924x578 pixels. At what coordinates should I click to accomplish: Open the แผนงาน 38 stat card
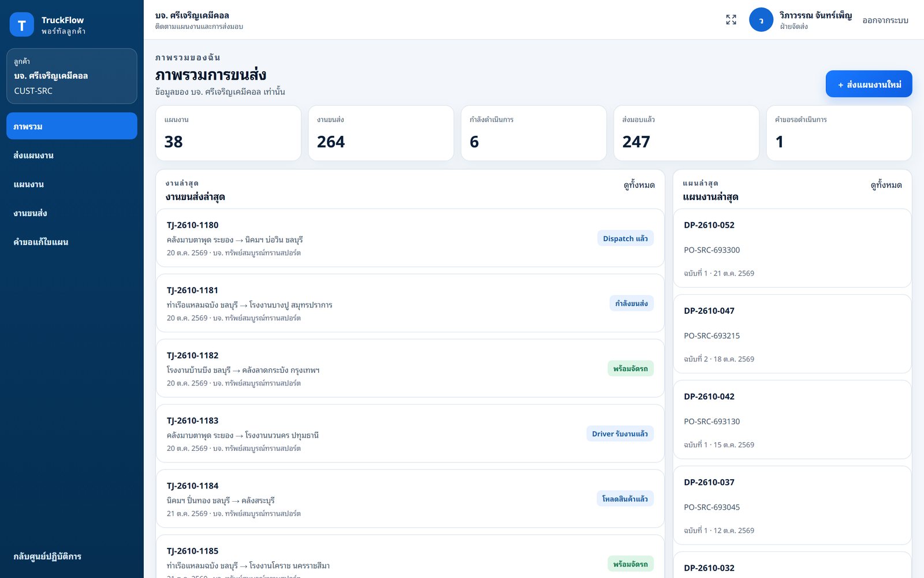pyautogui.click(x=228, y=133)
